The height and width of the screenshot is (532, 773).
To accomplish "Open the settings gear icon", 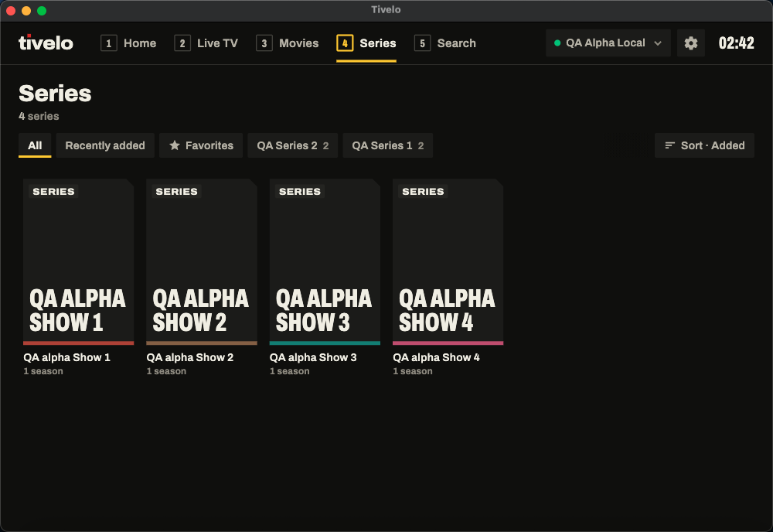I will (x=690, y=43).
